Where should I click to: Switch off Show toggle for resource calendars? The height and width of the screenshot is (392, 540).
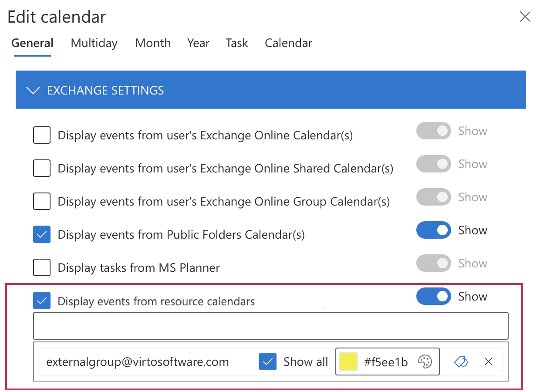tap(433, 297)
